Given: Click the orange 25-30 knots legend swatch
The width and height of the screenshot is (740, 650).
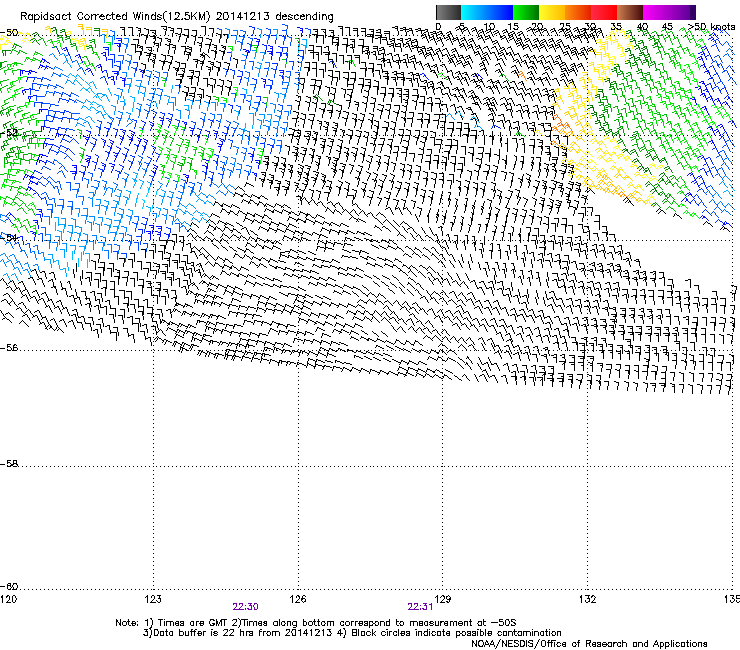Looking at the screenshot, I should click(x=578, y=12).
